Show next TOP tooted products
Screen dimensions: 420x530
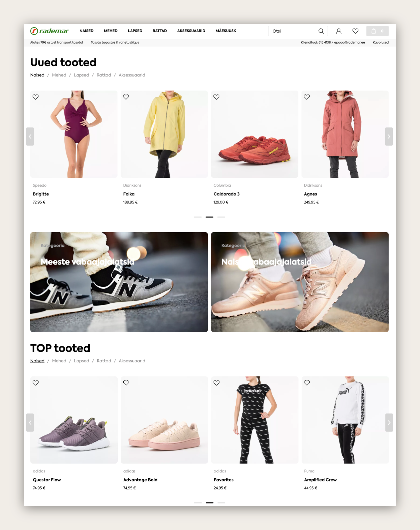pos(389,422)
